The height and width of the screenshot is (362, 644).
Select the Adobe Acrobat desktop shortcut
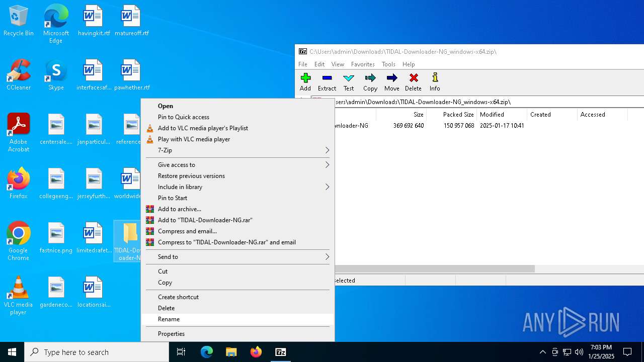point(19,133)
